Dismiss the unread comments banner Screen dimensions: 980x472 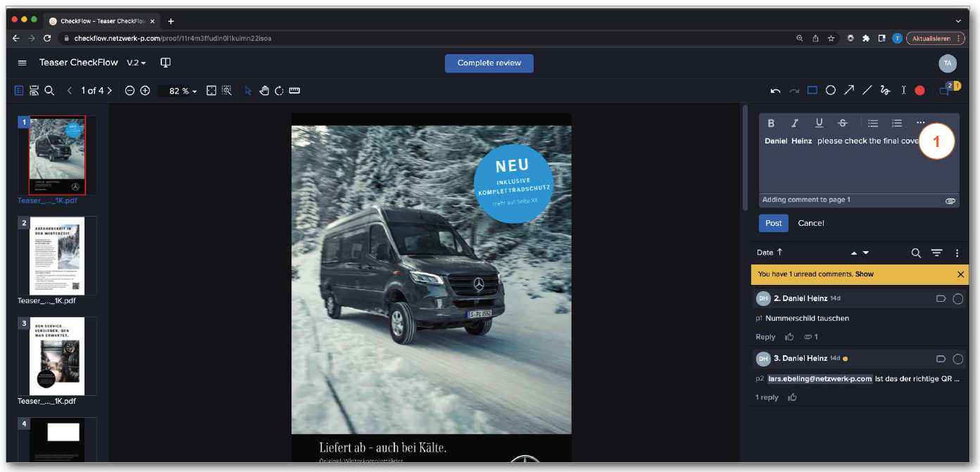pos(961,274)
